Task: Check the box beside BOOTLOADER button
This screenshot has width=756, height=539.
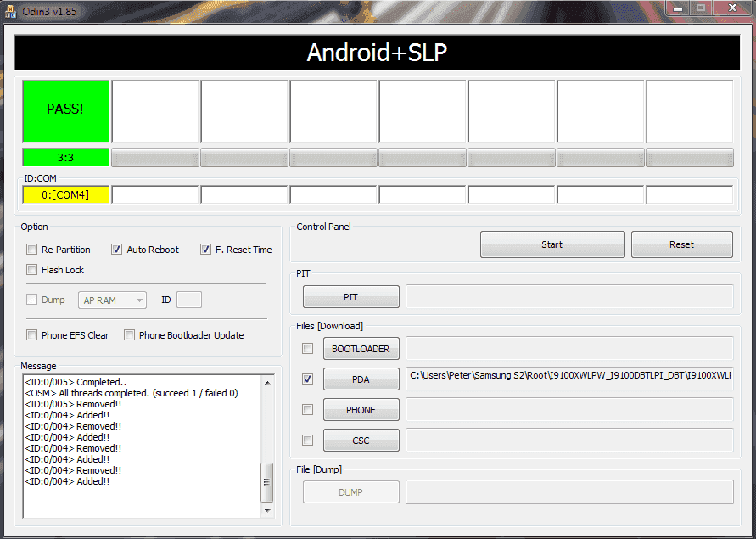Action: pyautogui.click(x=307, y=348)
